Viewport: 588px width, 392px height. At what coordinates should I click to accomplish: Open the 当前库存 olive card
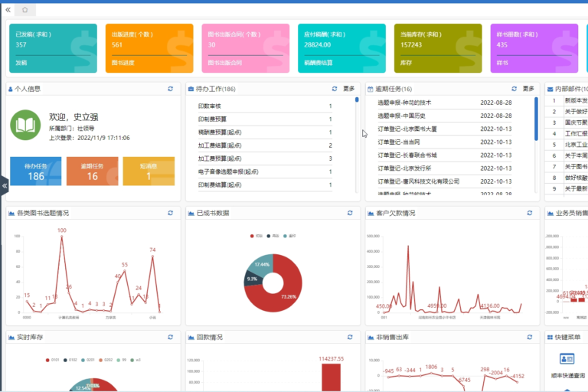438,48
